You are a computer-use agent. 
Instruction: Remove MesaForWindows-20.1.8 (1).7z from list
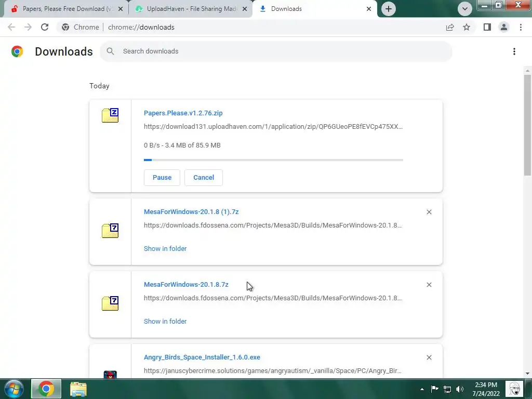429,212
